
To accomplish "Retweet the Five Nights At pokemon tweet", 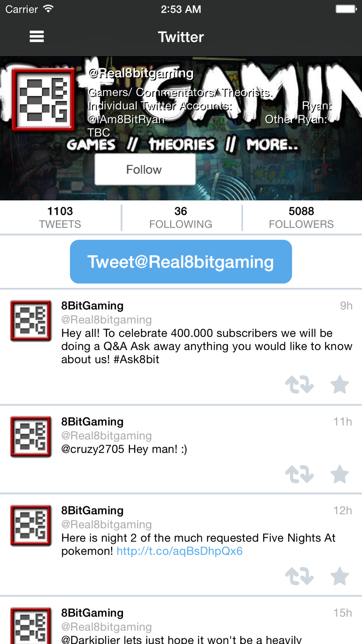I will click(x=299, y=576).
